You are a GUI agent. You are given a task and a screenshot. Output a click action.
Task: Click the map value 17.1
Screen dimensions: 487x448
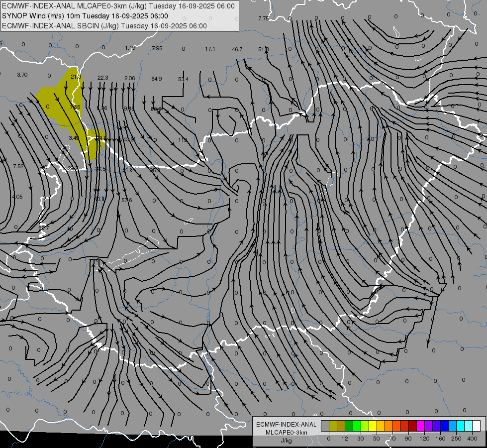pos(210,49)
